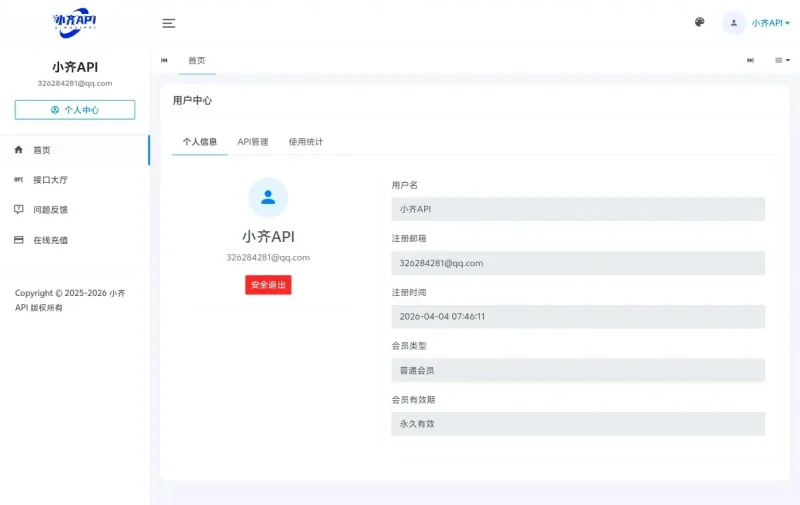
Task: Click the 注册时间 input field
Action: (x=578, y=317)
